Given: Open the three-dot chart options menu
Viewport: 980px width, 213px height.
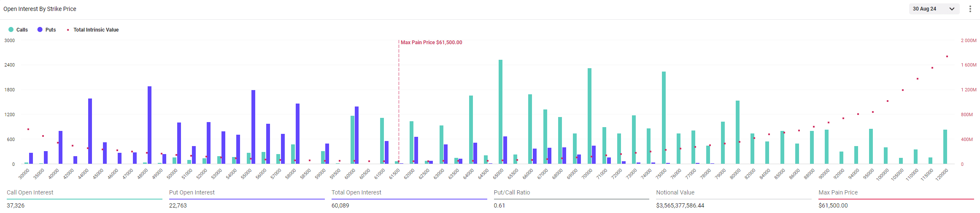Looking at the screenshot, I should (x=970, y=9).
